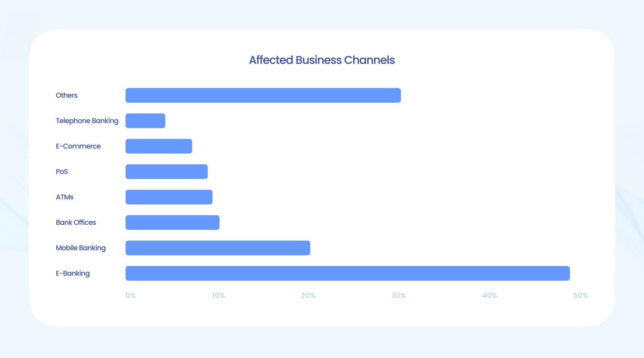Click the E-Banking category label
This screenshot has height=358, width=644.
(x=72, y=273)
